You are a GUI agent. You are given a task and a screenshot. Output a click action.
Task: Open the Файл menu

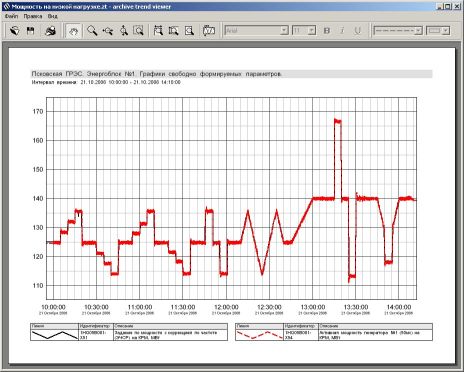(11, 16)
